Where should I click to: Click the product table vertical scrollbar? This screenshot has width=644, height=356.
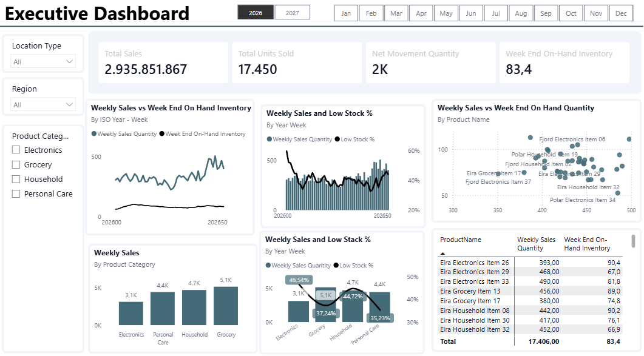[x=633, y=241]
